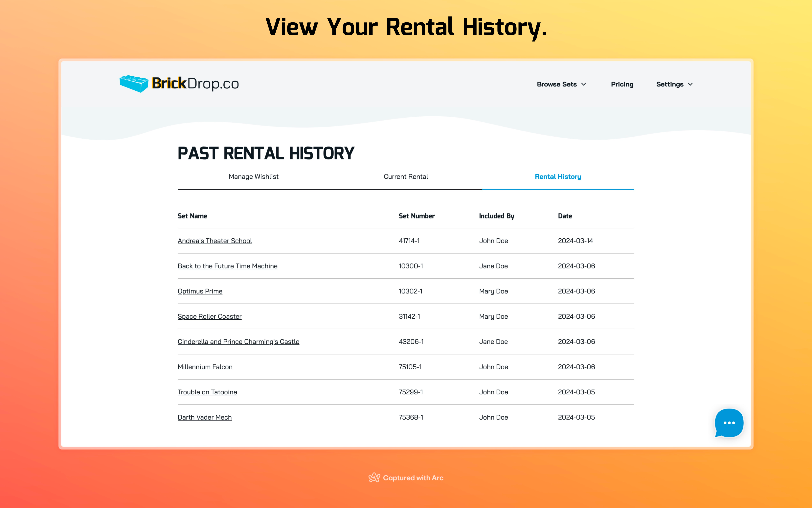Click the Past Rental History heading

click(x=266, y=153)
